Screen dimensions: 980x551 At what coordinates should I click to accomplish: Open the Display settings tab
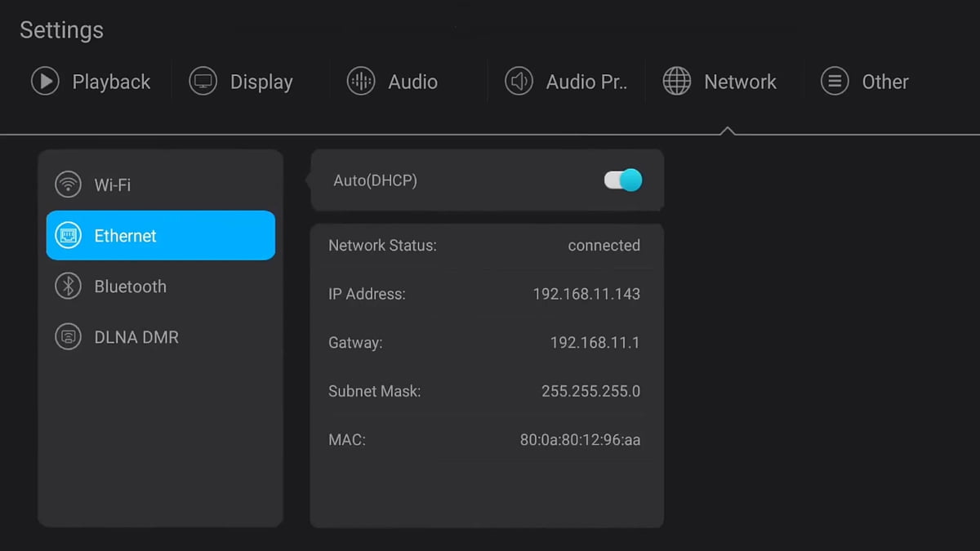pos(261,82)
